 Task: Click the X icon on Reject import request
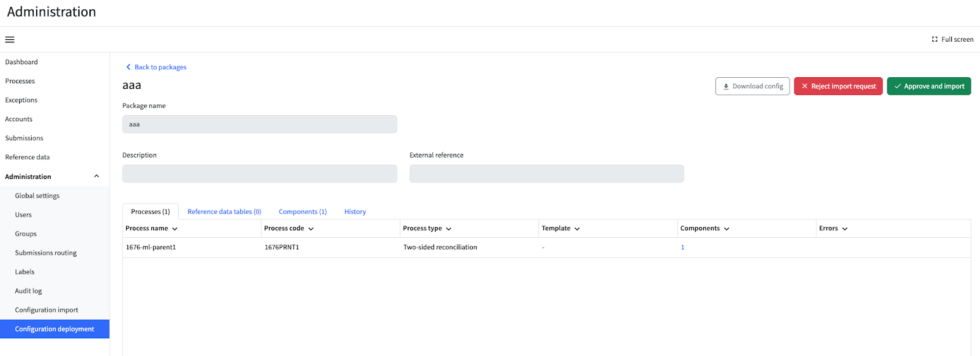pyautogui.click(x=805, y=86)
